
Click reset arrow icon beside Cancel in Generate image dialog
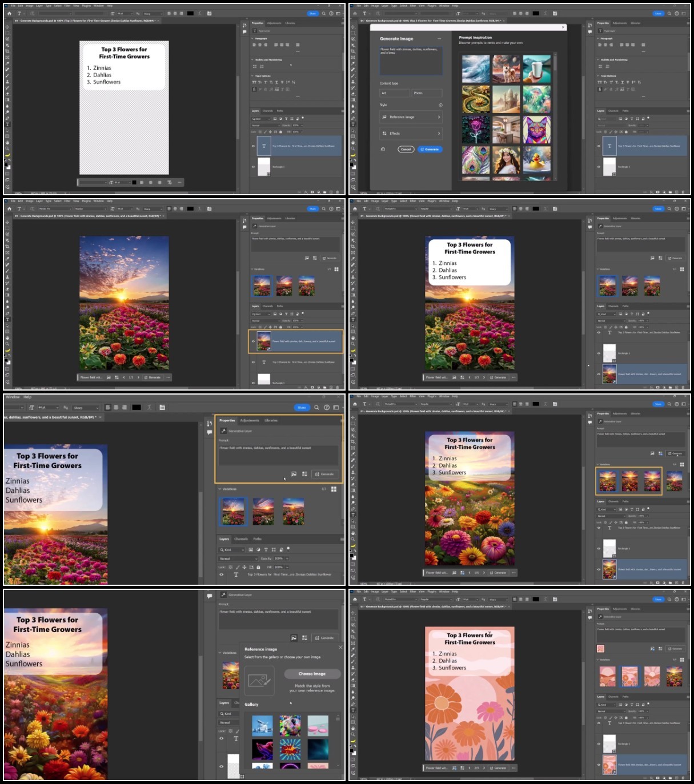383,149
